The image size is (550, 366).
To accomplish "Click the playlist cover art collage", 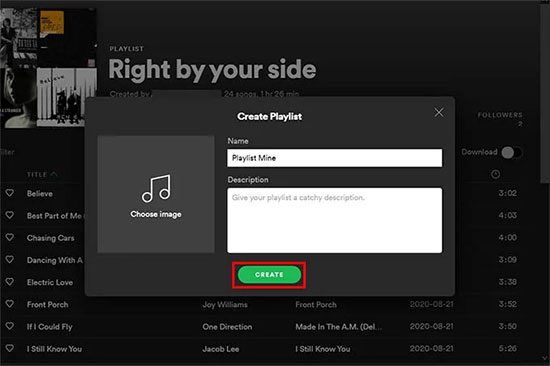I will (x=48, y=68).
